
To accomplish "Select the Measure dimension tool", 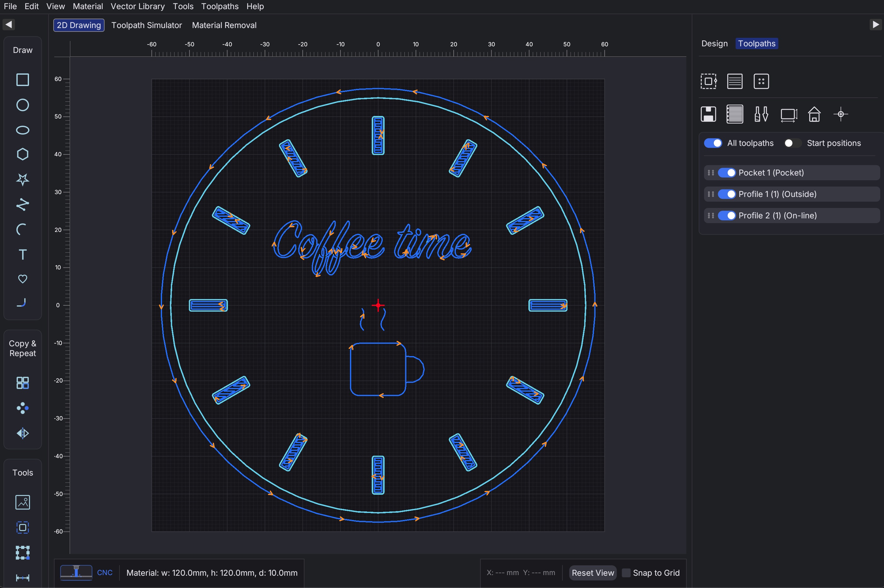I will coord(22,578).
